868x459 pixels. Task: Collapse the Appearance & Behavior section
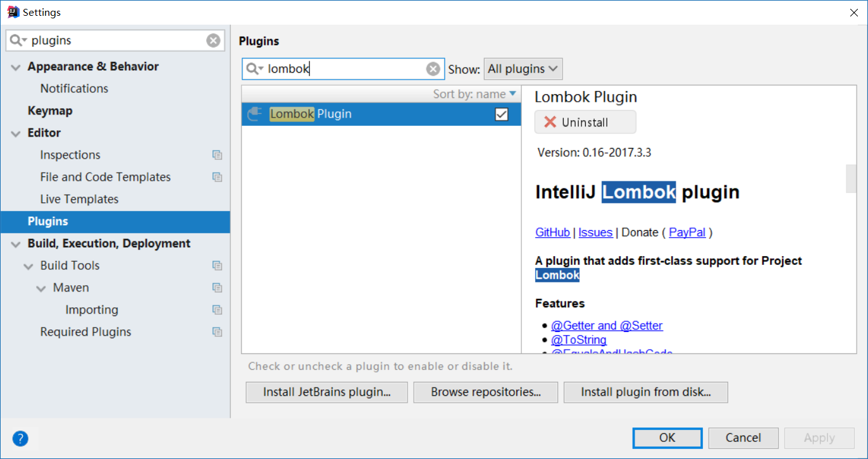pos(16,67)
